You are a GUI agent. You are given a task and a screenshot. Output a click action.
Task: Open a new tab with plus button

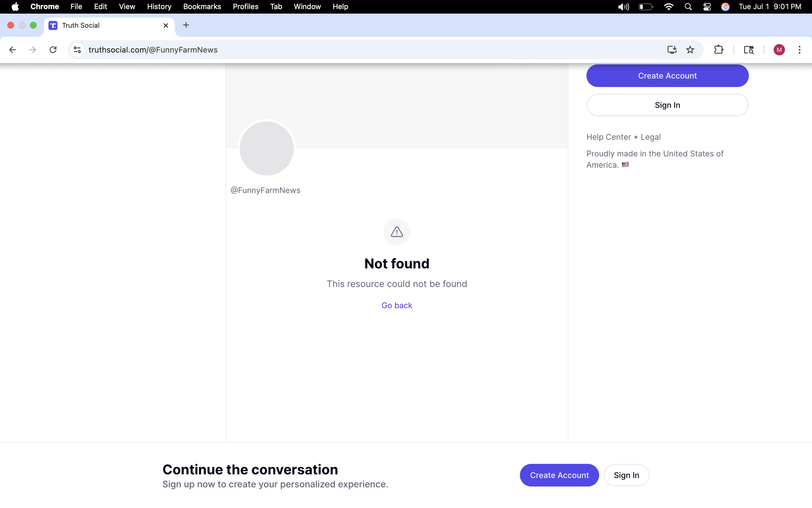(x=186, y=25)
